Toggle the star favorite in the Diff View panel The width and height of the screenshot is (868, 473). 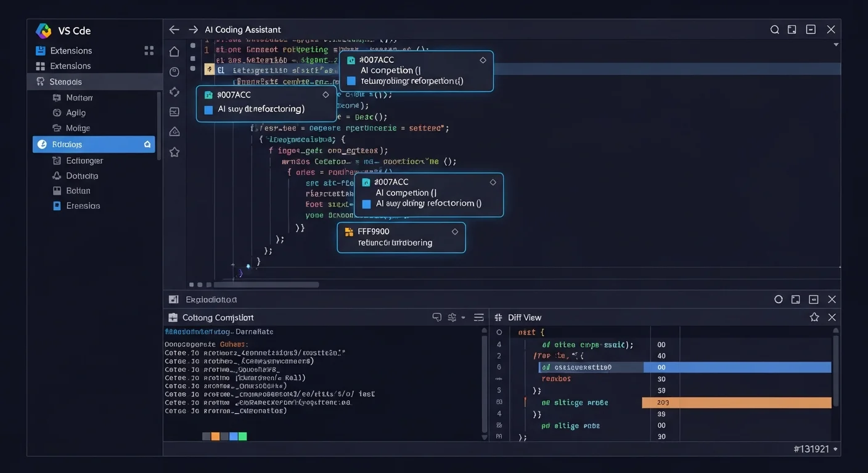click(x=814, y=317)
